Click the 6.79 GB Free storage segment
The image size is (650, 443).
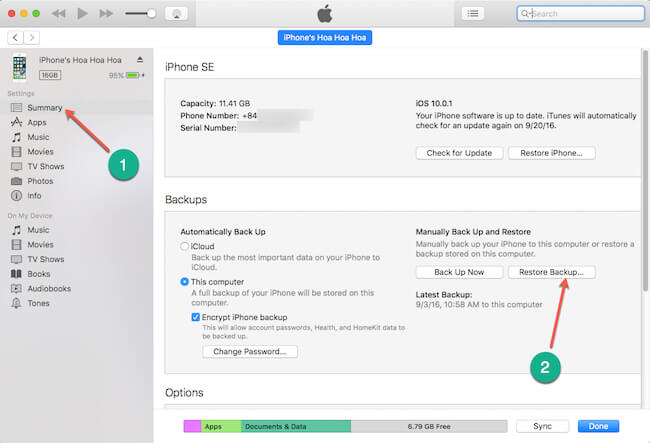(429, 426)
